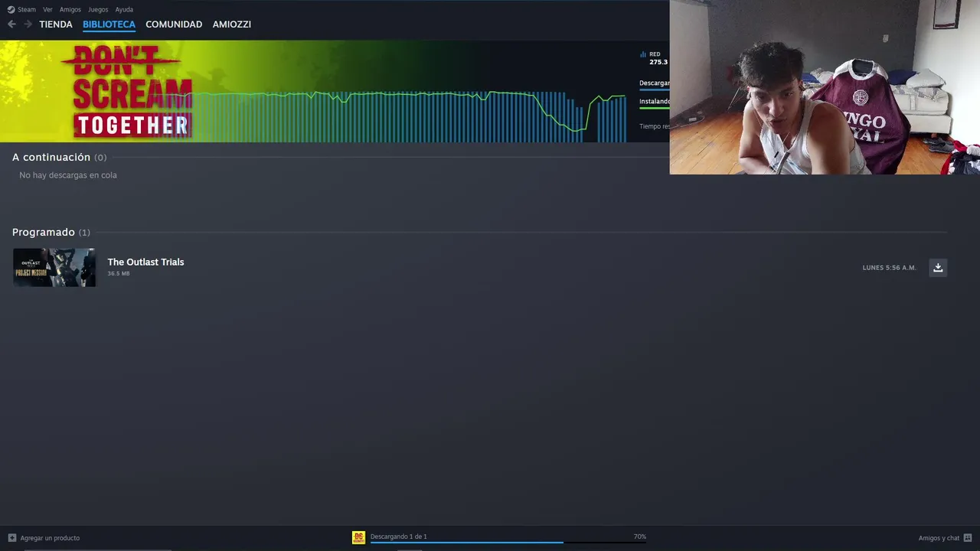Viewport: 980px width, 551px height.
Task: Open the Ver menu
Action: [47, 9]
